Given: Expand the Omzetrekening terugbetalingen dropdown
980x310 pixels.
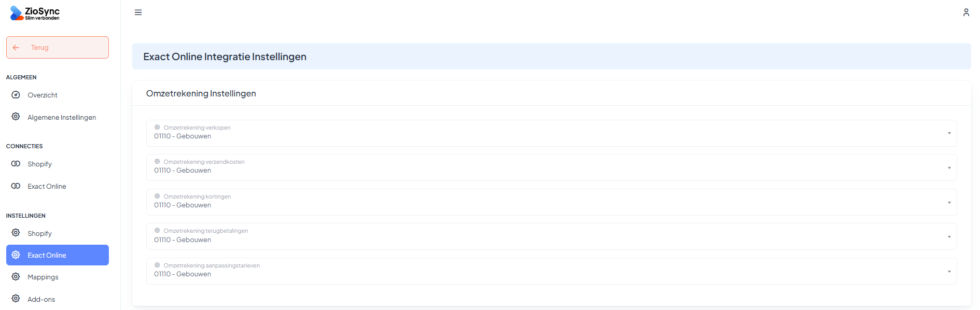Looking at the screenshot, I should 551,236.
